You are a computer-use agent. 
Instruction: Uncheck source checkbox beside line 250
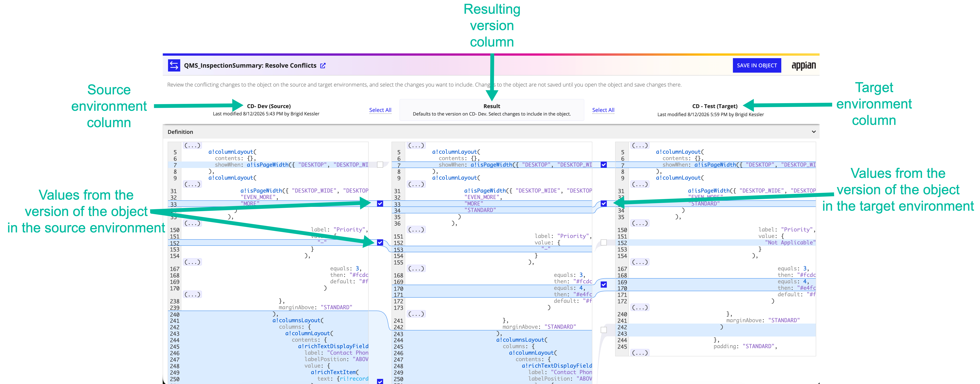click(x=380, y=381)
